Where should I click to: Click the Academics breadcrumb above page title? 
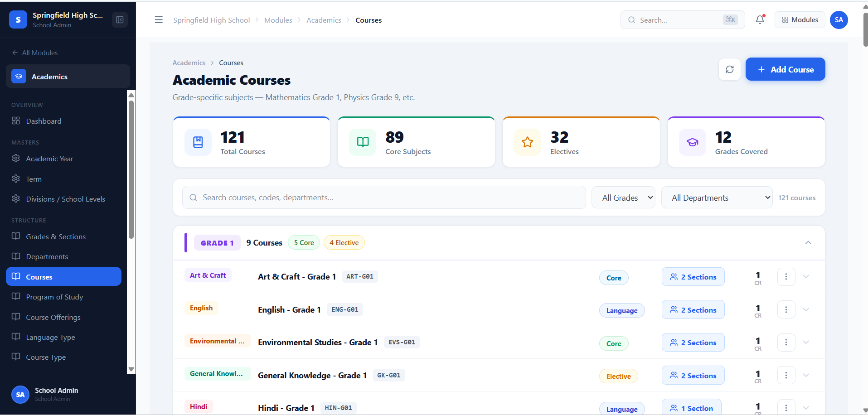click(x=189, y=63)
